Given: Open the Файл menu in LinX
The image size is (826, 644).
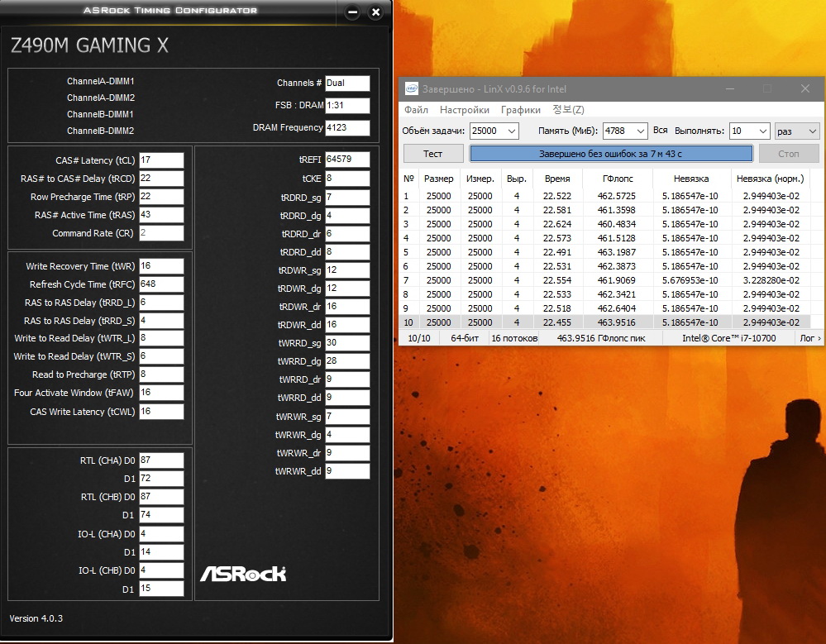Looking at the screenshot, I should pyautogui.click(x=416, y=109).
